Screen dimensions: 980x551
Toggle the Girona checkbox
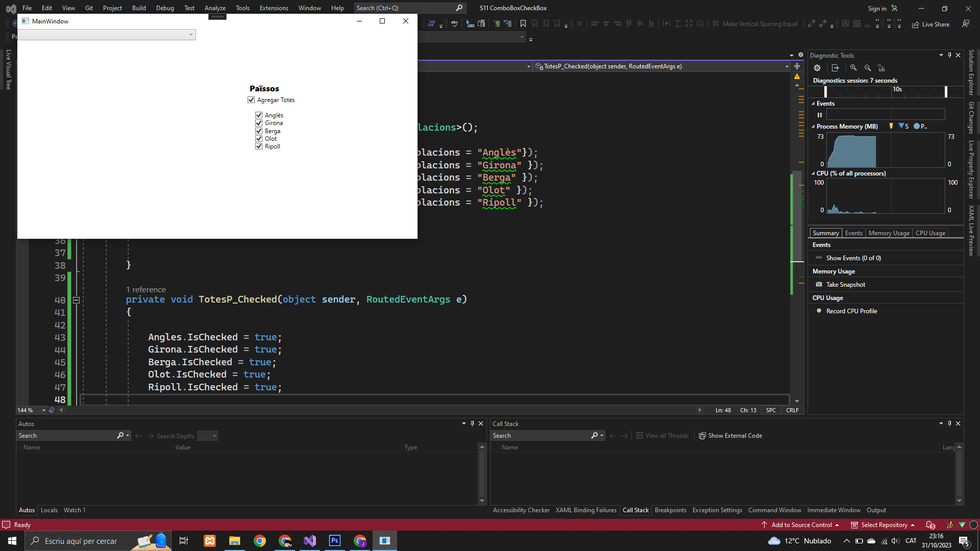click(x=259, y=123)
